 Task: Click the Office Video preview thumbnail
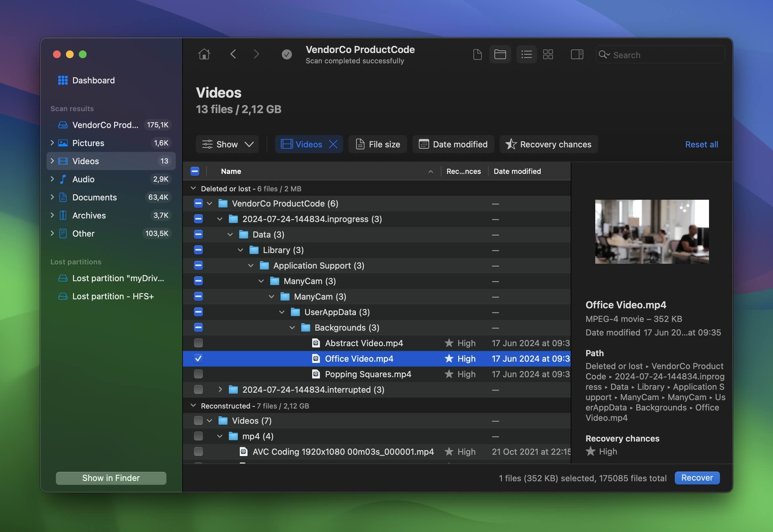[652, 231]
